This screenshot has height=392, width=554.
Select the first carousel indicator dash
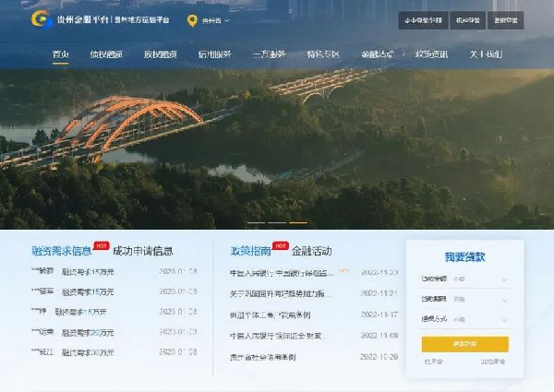click(256, 222)
